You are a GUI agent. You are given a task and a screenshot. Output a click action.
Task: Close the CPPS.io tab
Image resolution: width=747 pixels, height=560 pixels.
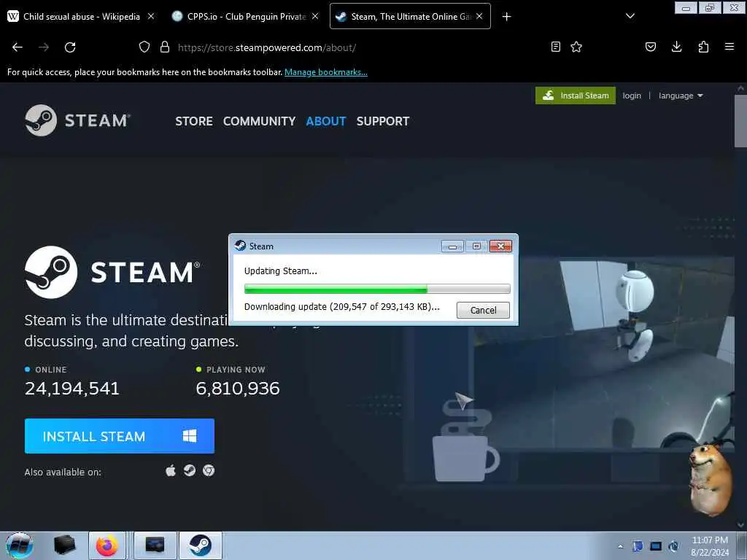tap(315, 16)
